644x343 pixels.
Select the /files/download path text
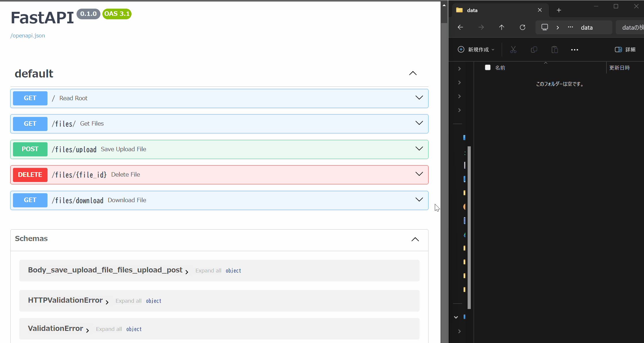pos(78,200)
